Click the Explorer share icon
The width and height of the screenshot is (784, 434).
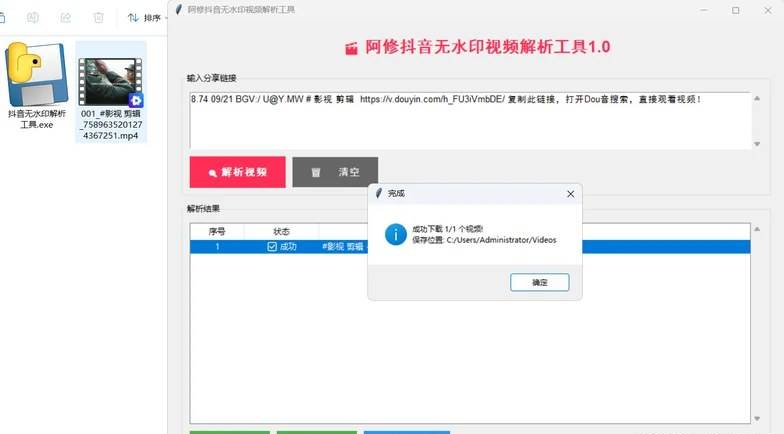(x=66, y=18)
